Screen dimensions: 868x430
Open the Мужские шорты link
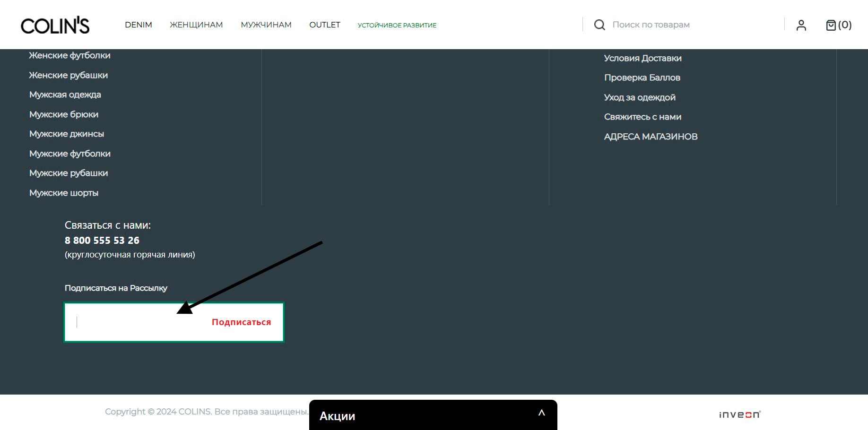pos(64,193)
